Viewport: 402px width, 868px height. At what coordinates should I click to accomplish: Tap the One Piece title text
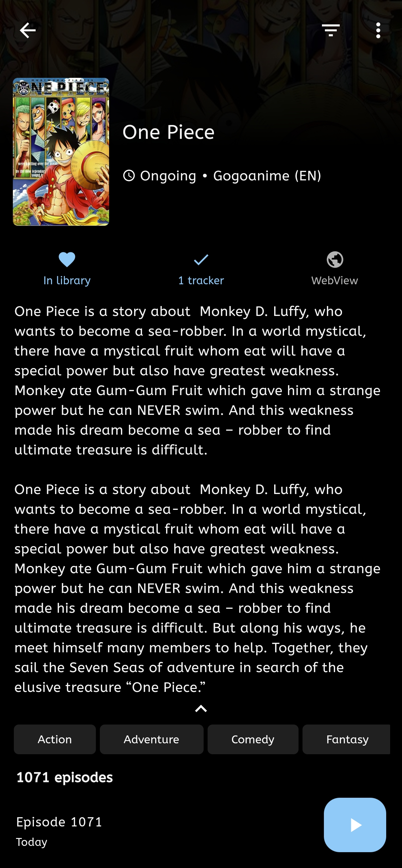[x=168, y=132]
